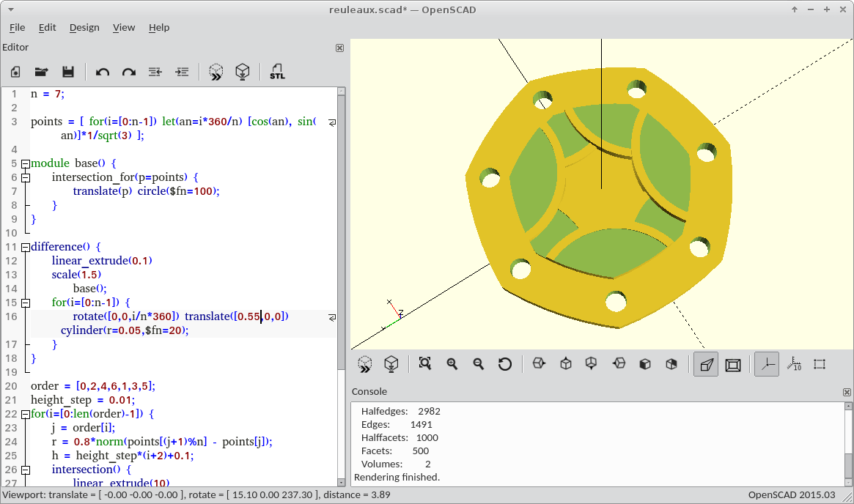Click Save file icon in editor toolbar
This screenshot has height=504, width=854.
(x=68, y=72)
